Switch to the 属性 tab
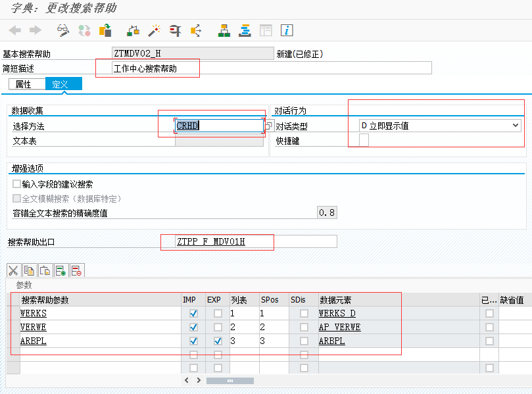 (27, 84)
